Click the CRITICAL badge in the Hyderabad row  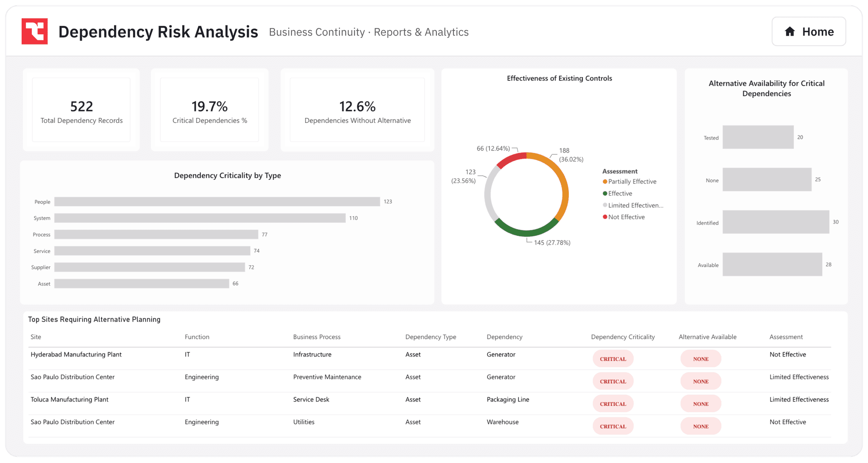[x=613, y=359]
